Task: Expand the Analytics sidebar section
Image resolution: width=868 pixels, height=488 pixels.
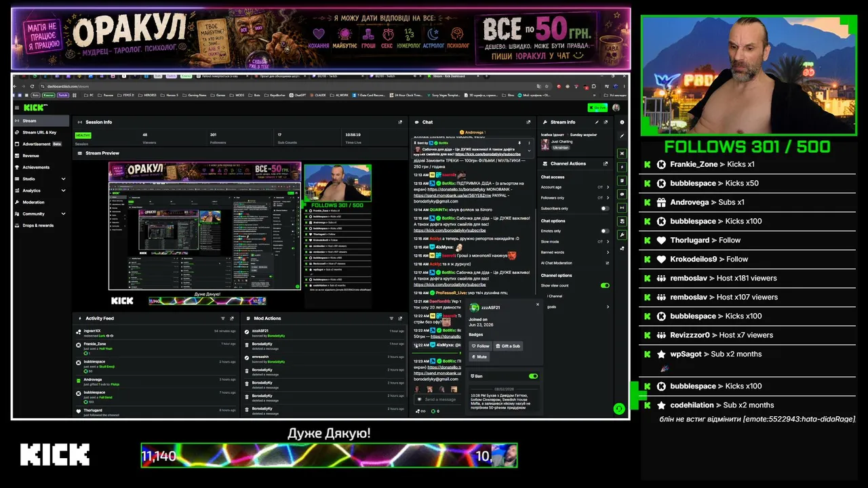Action: [63, 190]
